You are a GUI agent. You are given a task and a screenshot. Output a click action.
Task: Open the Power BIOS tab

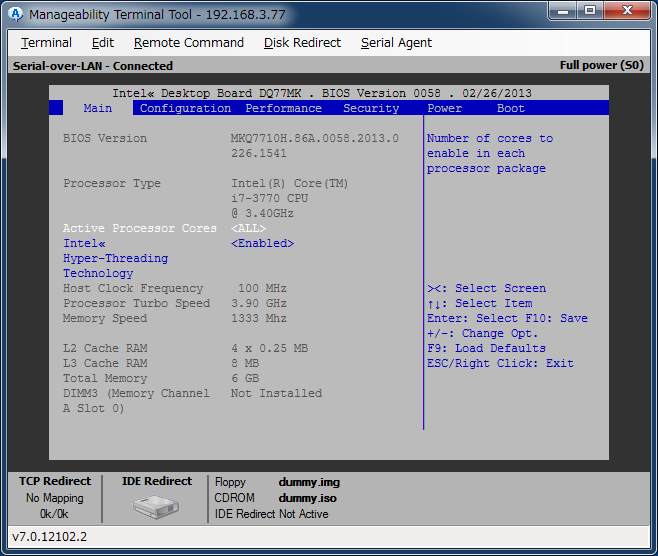click(x=444, y=108)
